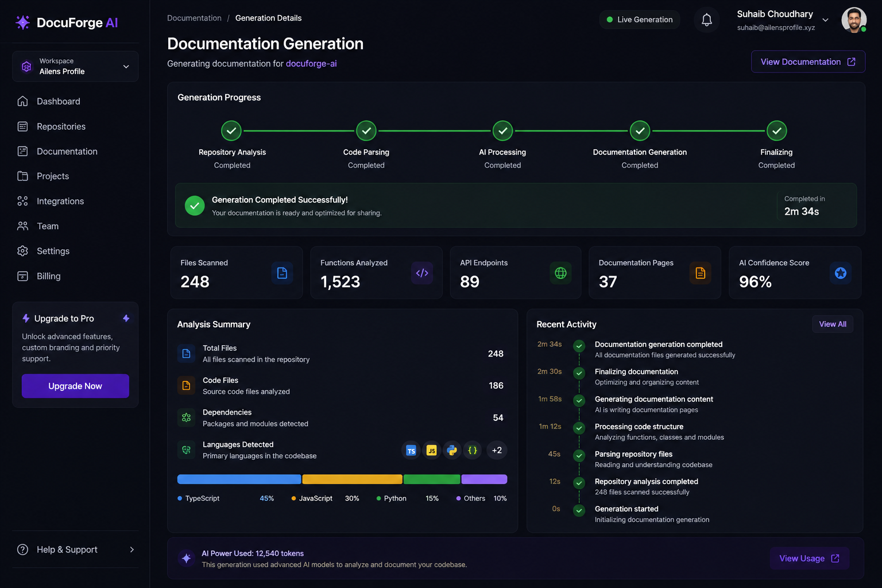Image resolution: width=882 pixels, height=588 pixels.
Task: Click the Documentation generation completed activity
Action: point(665,349)
